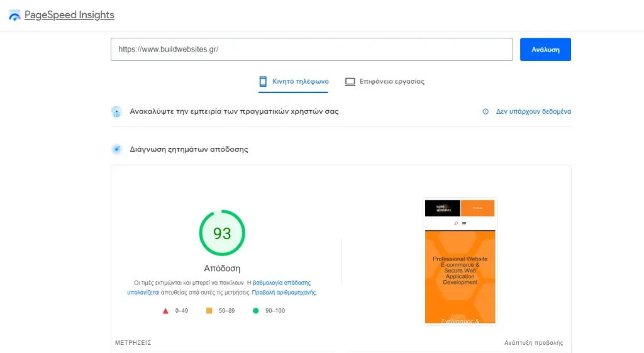Focus the URL input field
644x353 pixels.
tap(312, 49)
